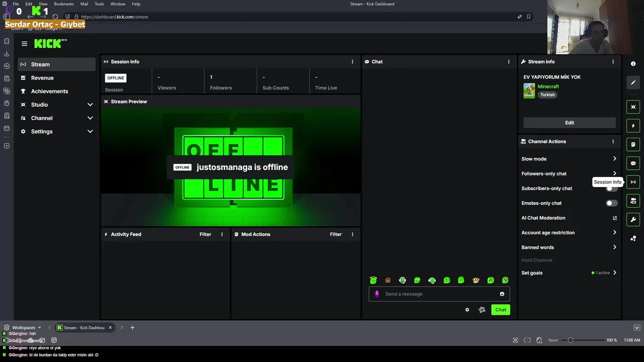Open the Stream info three-dot menu
The image size is (644, 362).
(613, 62)
